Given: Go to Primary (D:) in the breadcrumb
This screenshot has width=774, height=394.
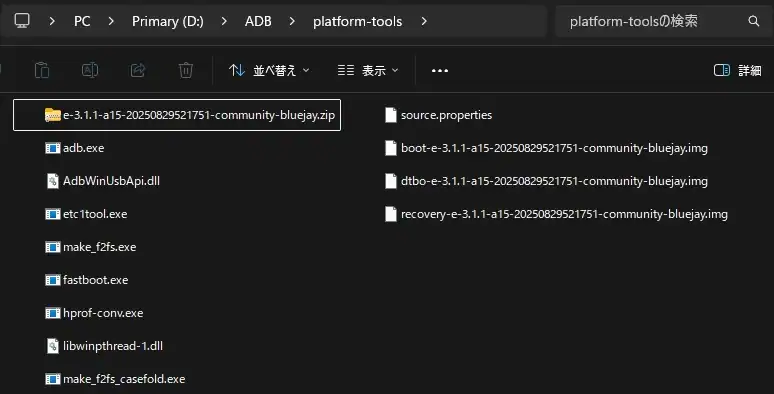Looking at the screenshot, I should (168, 21).
